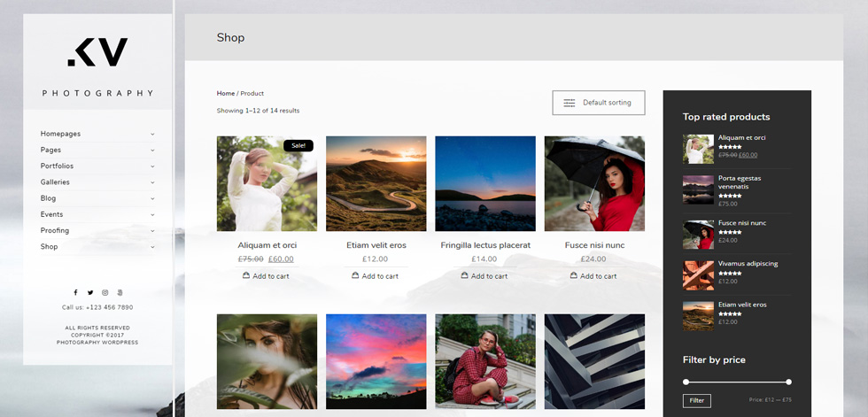Open night lake landscape product image
Viewport: 868px width, 417px height.
[485, 183]
